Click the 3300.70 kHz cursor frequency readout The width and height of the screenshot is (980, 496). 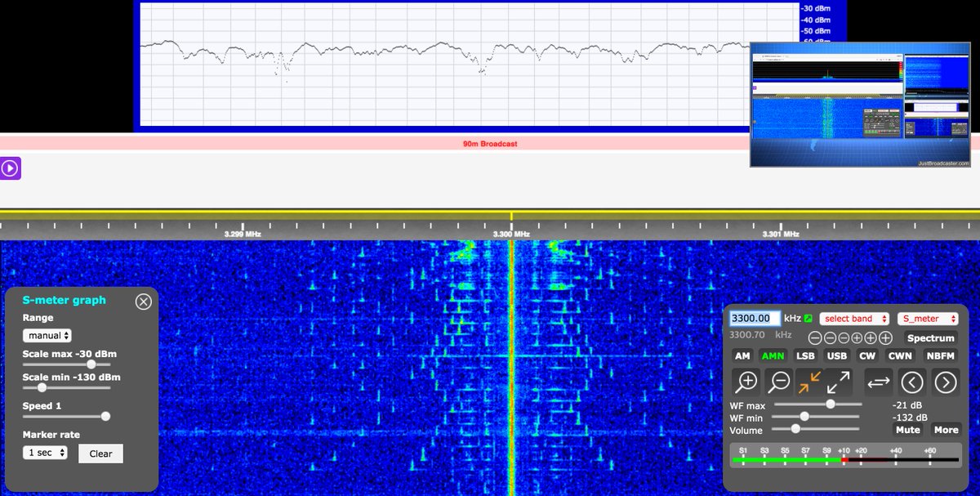(x=760, y=335)
